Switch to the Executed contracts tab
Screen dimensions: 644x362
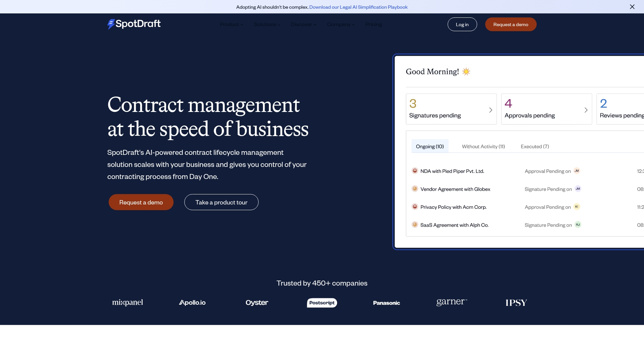[535, 146]
